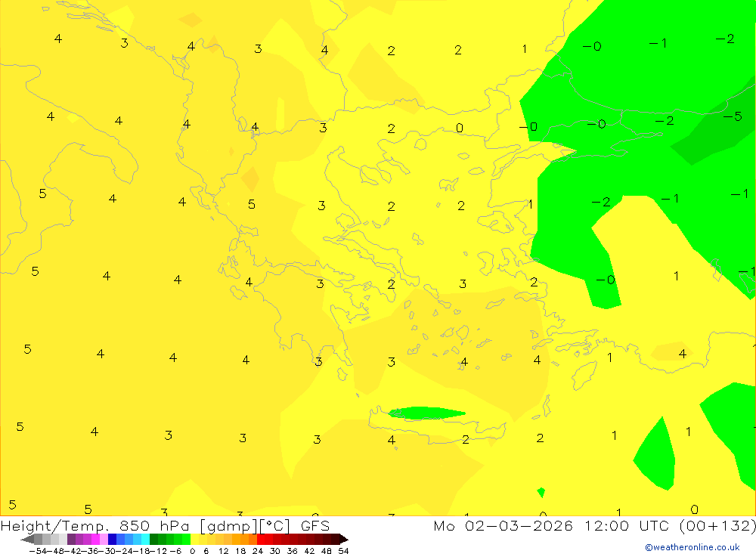The width and height of the screenshot is (756, 554).
Task: Click the "GFS" model name text
Action: [x=314, y=525]
